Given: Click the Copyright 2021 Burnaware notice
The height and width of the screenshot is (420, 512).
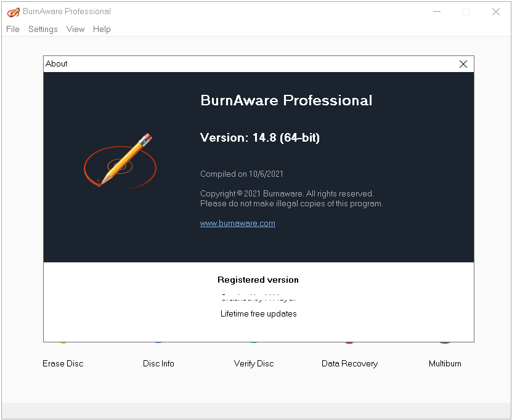Looking at the screenshot, I should pyautogui.click(x=286, y=193).
